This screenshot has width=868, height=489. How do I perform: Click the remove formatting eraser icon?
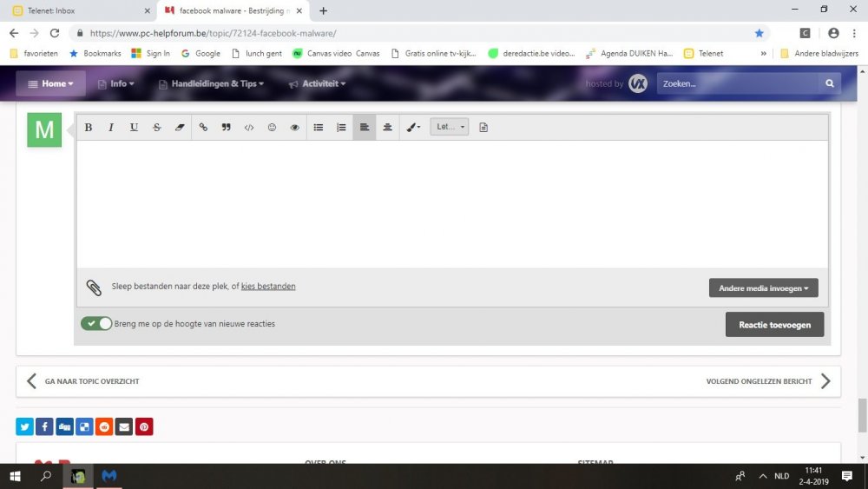coord(180,128)
